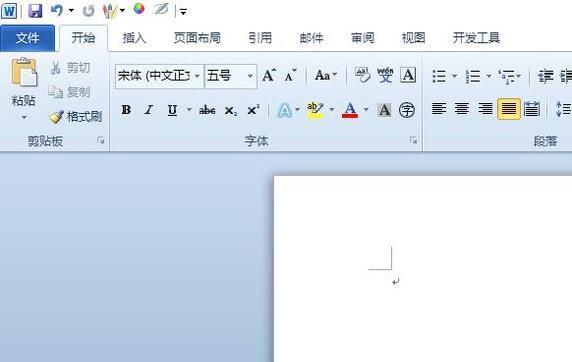Apply yellow text highlight color
The height and width of the screenshot is (362, 572).
pos(315,110)
